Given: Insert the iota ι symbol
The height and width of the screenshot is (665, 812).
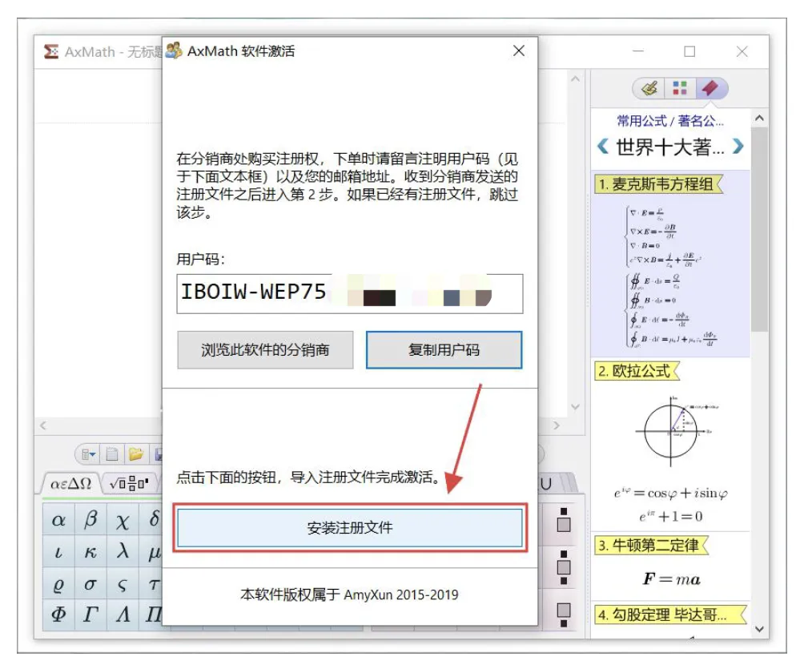Looking at the screenshot, I should (x=58, y=551).
